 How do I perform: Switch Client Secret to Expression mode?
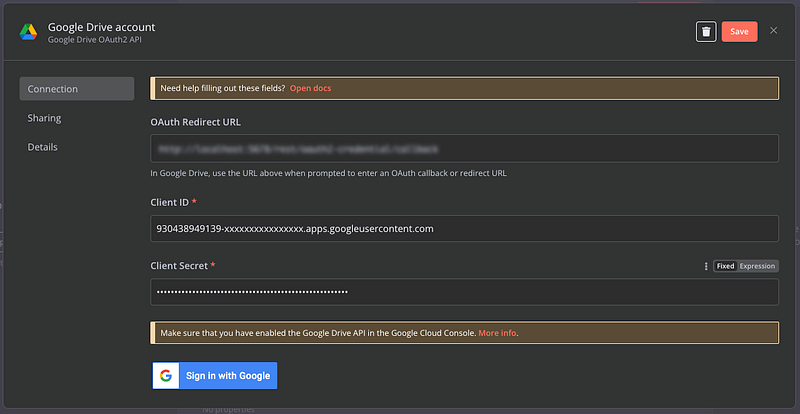pyautogui.click(x=757, y=266)
